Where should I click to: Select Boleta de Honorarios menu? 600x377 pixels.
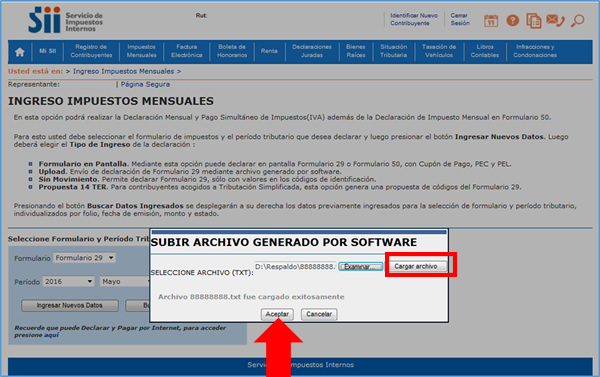pyautogui.click(x=232, y=51)
